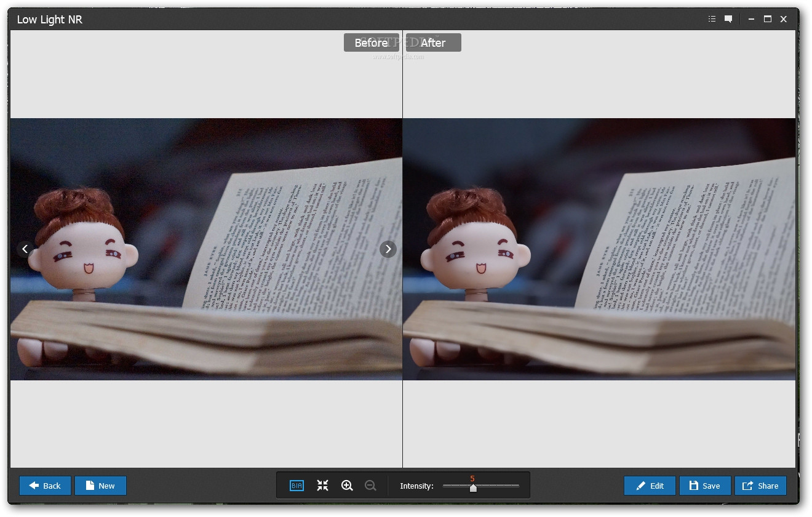The width and height of the screenshot is (812, 517).
Task: Select the Before label
Action: click(x=372, y=42)
